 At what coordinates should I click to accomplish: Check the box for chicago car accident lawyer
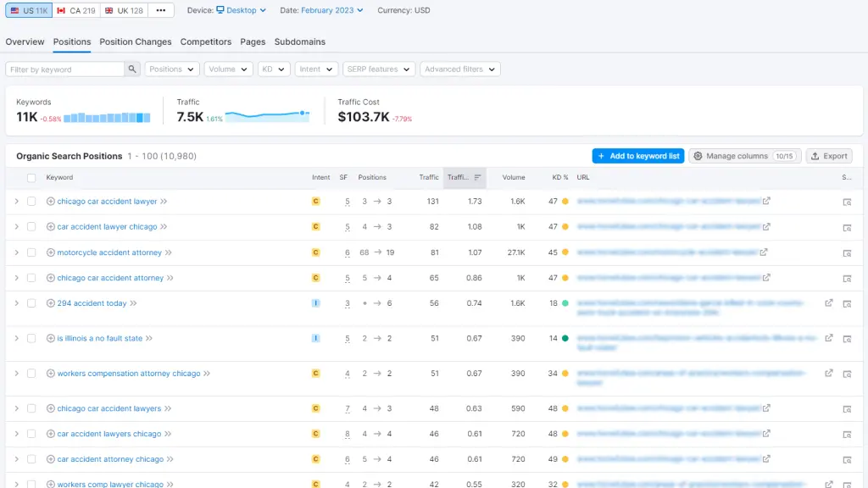pyautogui.click(x=31, y=202)
